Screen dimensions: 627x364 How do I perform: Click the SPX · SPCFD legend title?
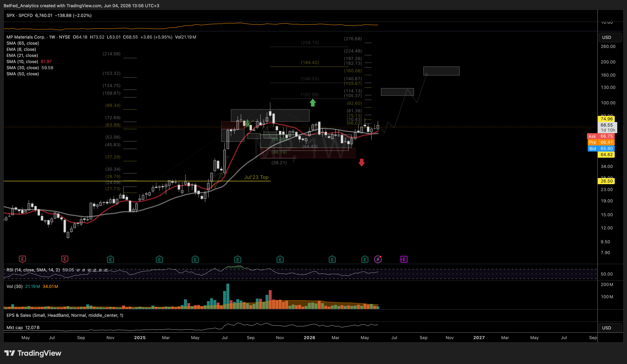tap(20, 15)
